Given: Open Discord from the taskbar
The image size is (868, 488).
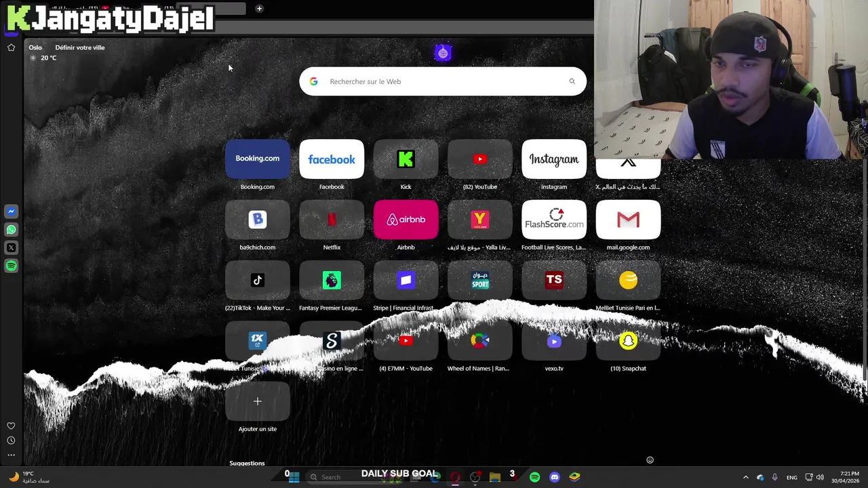Looking at the screenshot, I should [x=555, y=477].
